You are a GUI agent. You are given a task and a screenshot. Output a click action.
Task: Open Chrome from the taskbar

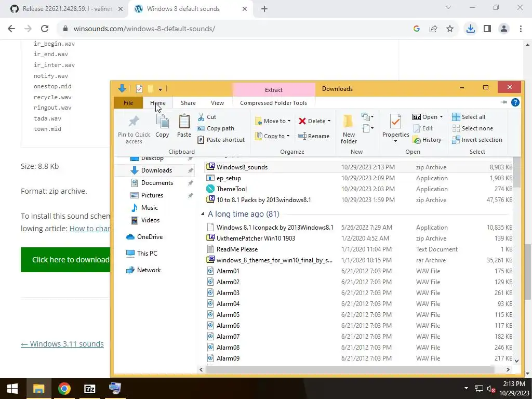pyautogui.click(x=64, y=389)
